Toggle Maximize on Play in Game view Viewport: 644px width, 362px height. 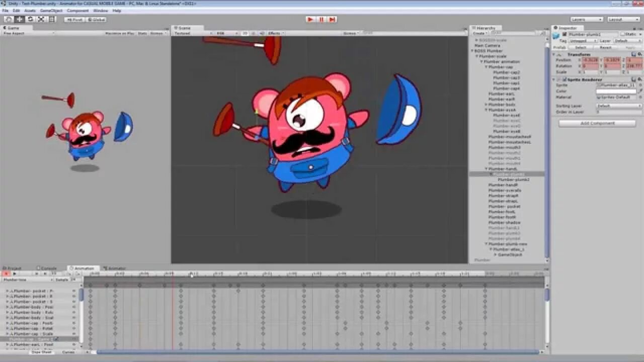click(119, 33)
